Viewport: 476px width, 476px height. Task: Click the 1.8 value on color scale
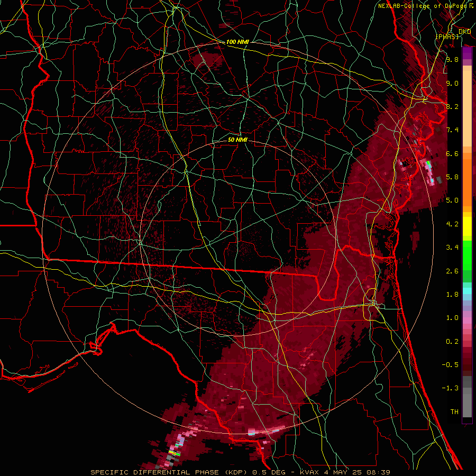click(452, 295)
